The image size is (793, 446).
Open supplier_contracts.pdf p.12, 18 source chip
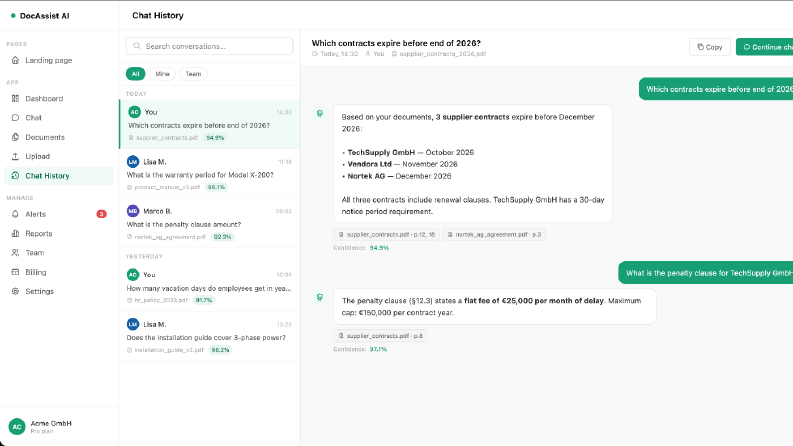click(x=386, y=235)
